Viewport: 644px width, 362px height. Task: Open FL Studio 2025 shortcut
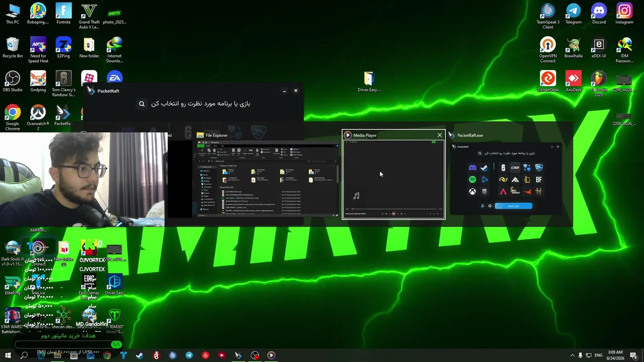point(599,84)
